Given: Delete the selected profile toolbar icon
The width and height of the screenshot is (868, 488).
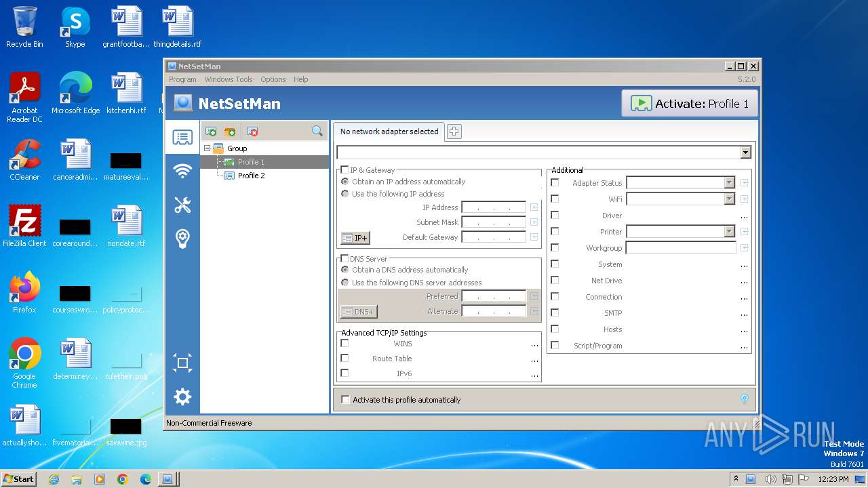Looking at the screenshot, I should [x=252, y=131].
